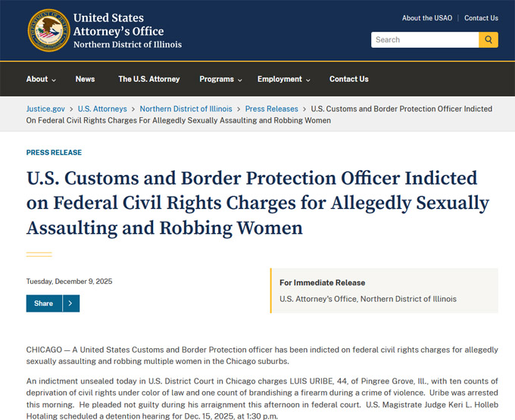Image resolution: width=515 pixels, height=420 pixels.
Task: Click the press release headline
Action: (257, 203)
